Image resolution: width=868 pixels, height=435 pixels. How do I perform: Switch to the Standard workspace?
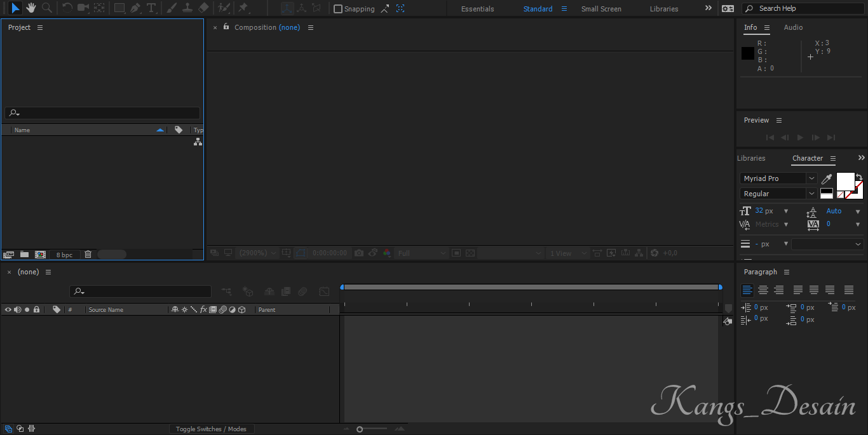click(x=538, y=9)
